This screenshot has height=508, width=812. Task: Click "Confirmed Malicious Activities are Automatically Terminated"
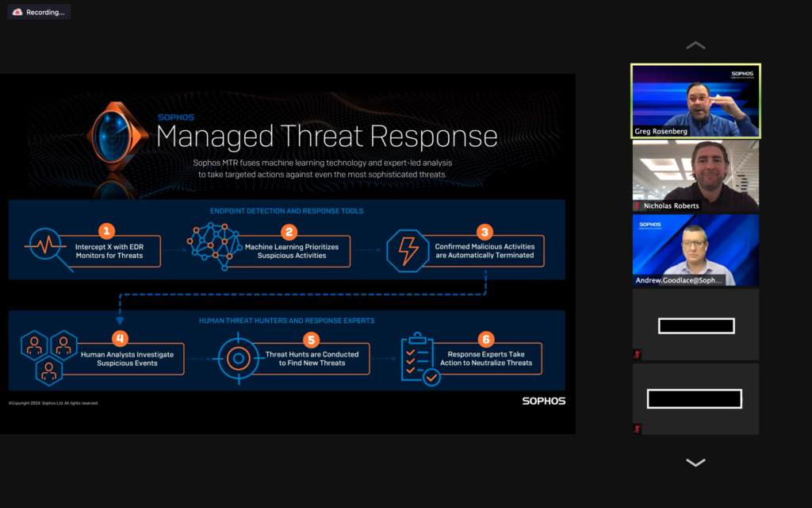485,251
